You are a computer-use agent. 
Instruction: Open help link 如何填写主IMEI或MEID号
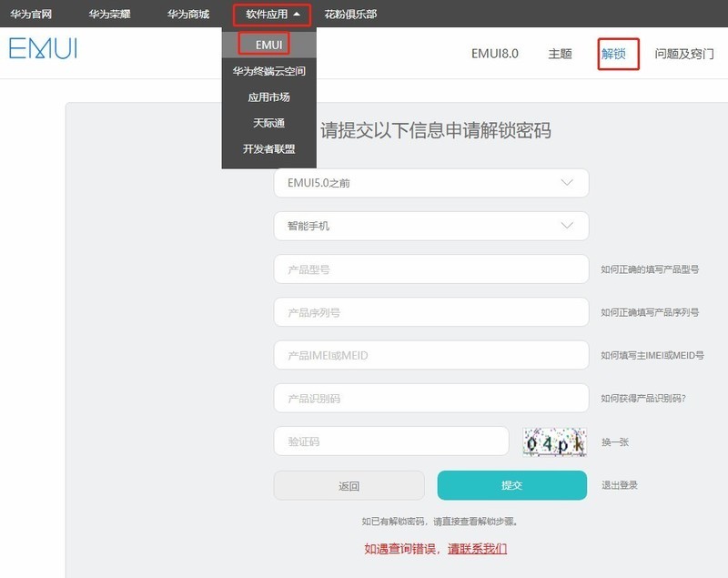[652, 356]
